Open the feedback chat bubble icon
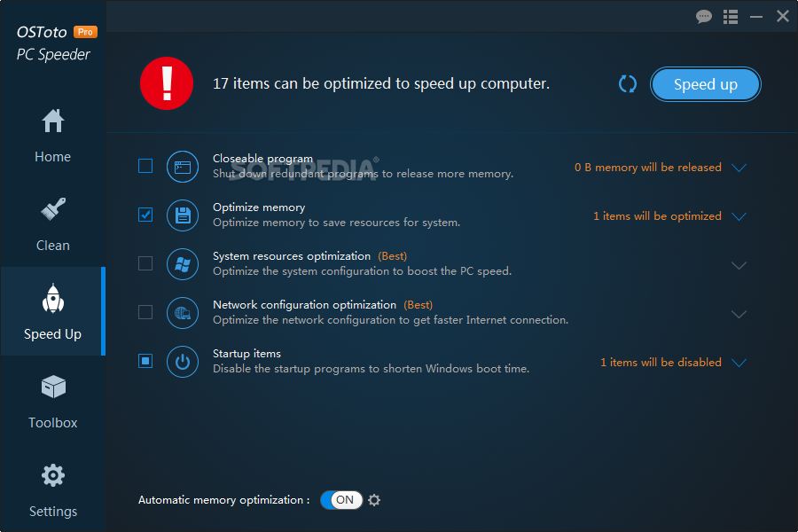This screenshot has width=798, height=532. (x=704, y=17)
